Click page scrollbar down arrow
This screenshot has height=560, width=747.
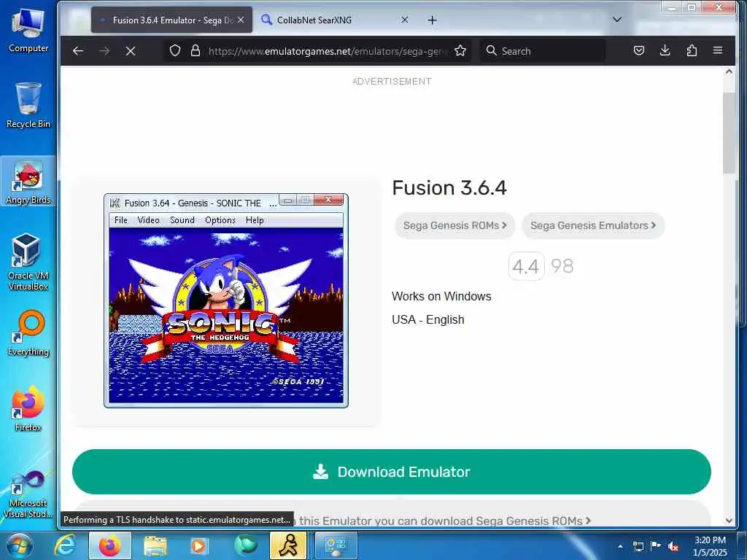pyautogui.click(x=729, y=521)
